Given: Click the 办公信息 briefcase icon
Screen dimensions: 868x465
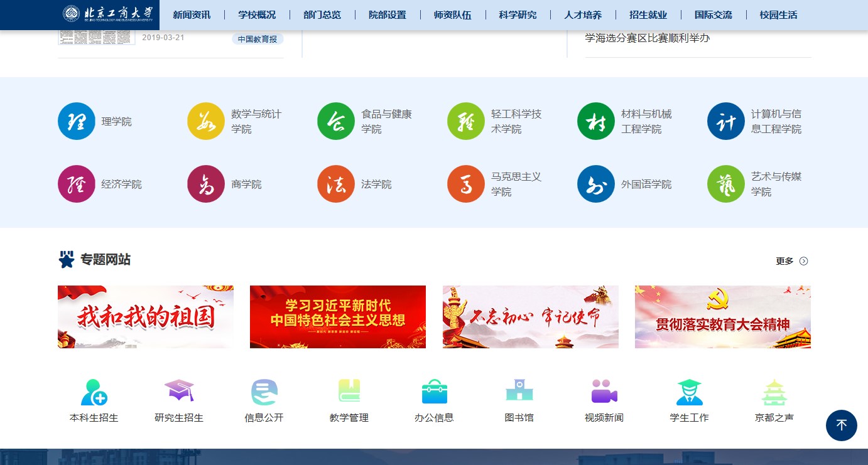Looking at the screenshot, I should (x=434, y=392).
